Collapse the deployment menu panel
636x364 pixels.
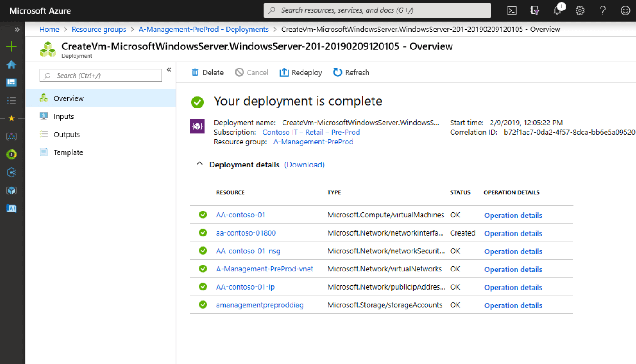pos(169,69)
